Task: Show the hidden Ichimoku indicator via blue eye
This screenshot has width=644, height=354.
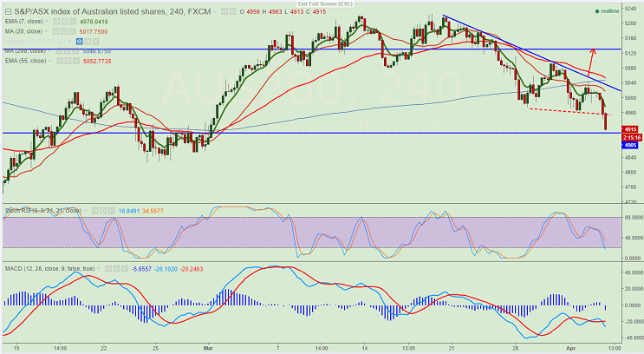Action: pyautogui.click(x=79, y=41)
